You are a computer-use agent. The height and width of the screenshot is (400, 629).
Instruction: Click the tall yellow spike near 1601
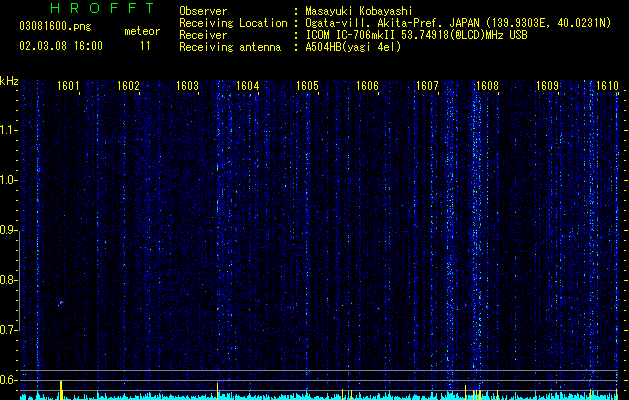(61, 390)
